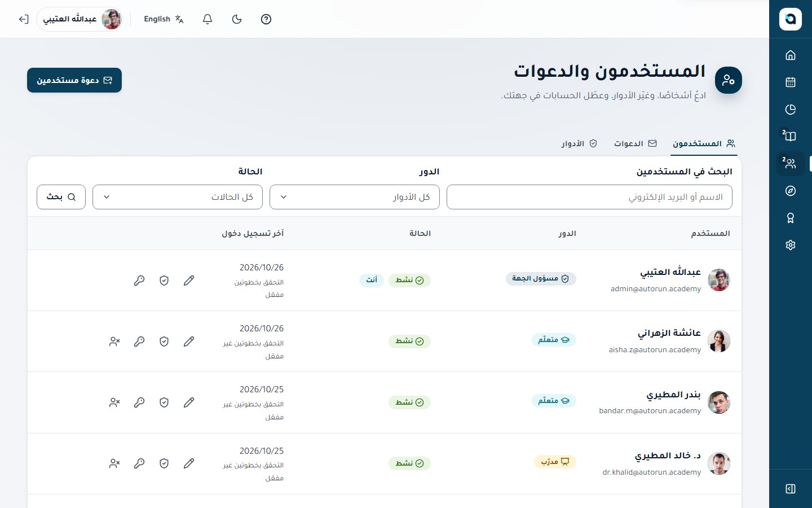The width and height of the screenshot is (812, 508).
Task: Collapse the sidebar panel icon
Action: 791,489
